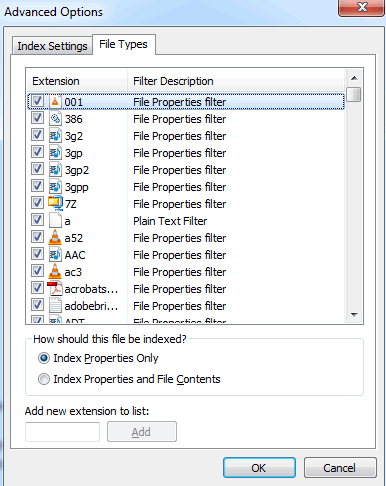Select the media icon next to 3g2

click(x=55, y=136)
